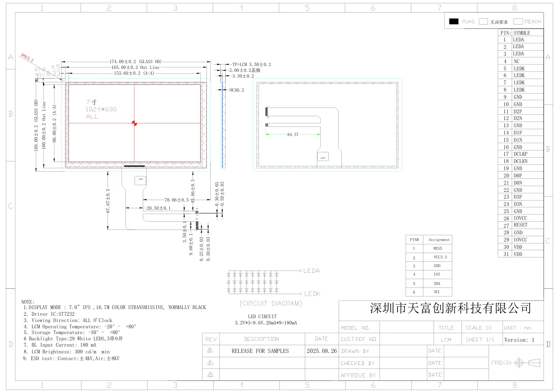This screenshot has height=392, width=557.
Task: Check the 无卤要求 (halogen-free) box
Action: pyautogui.click(x=483, y=21)
